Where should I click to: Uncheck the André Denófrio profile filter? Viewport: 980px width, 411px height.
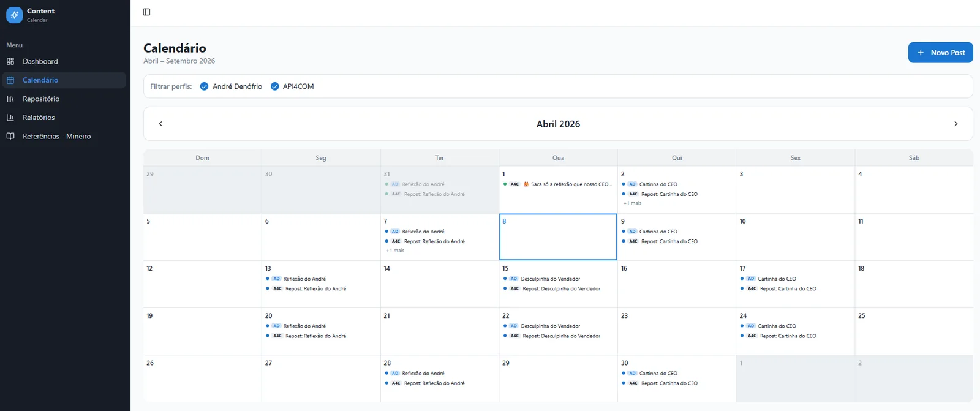[x=204, y=86]
